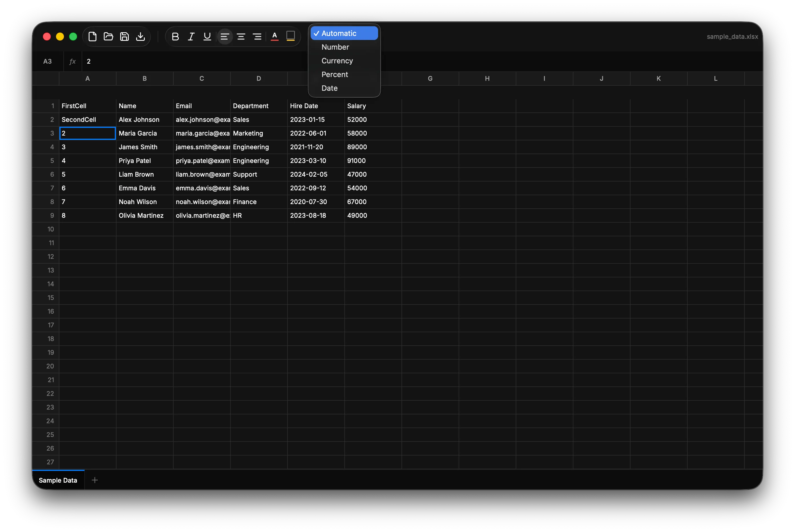Click the fx function icon
Screen dimensions: 795x532
72,61
